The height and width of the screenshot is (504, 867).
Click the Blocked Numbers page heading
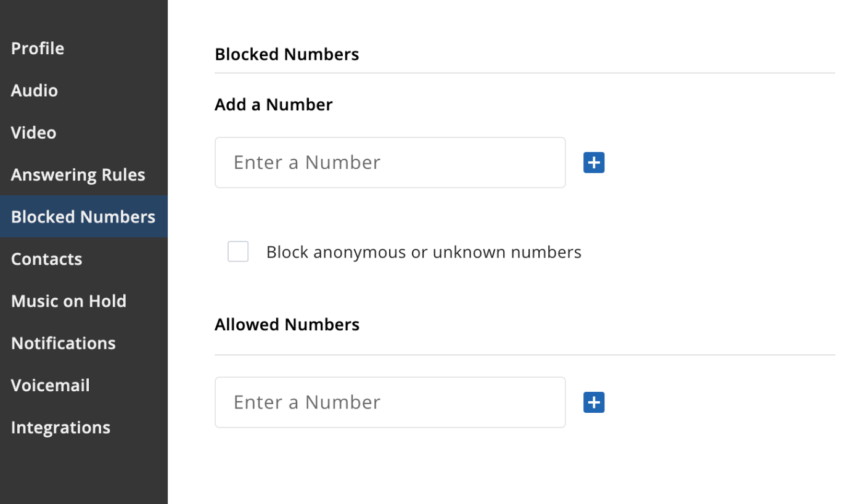coord(287,54)
